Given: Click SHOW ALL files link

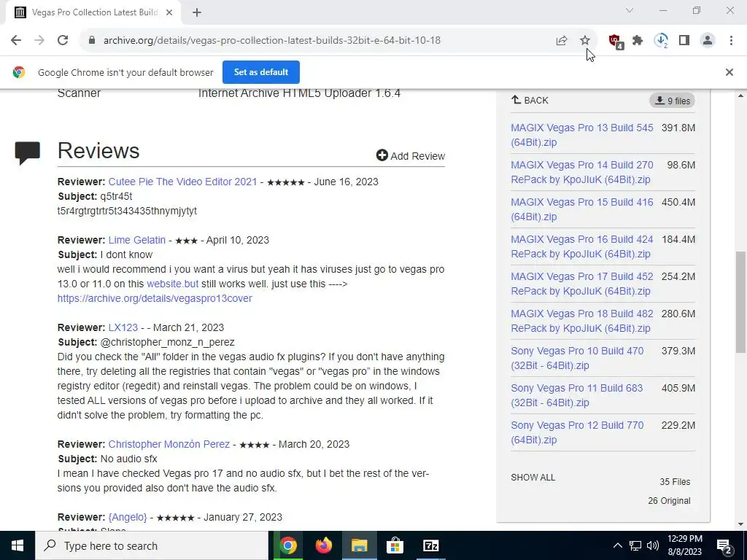Looking at the screenshot, I should pyautogui.click(x=533, y=478).
